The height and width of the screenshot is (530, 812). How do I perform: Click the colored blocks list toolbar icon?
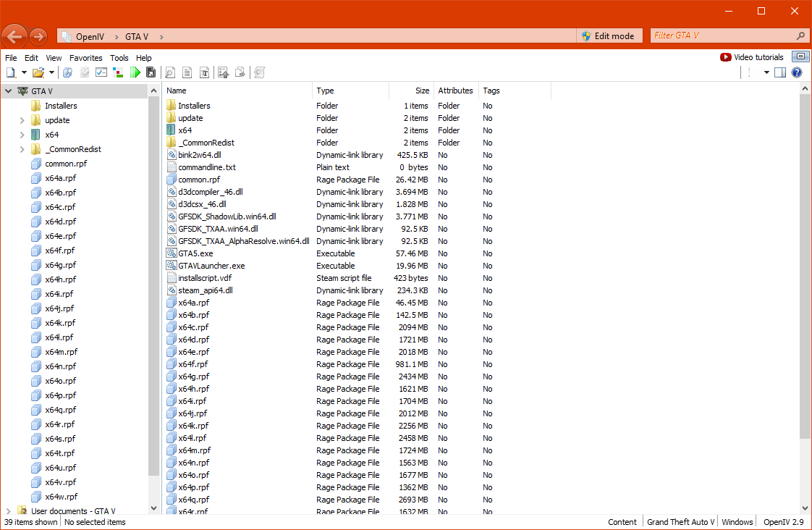(x=118, y=72)
